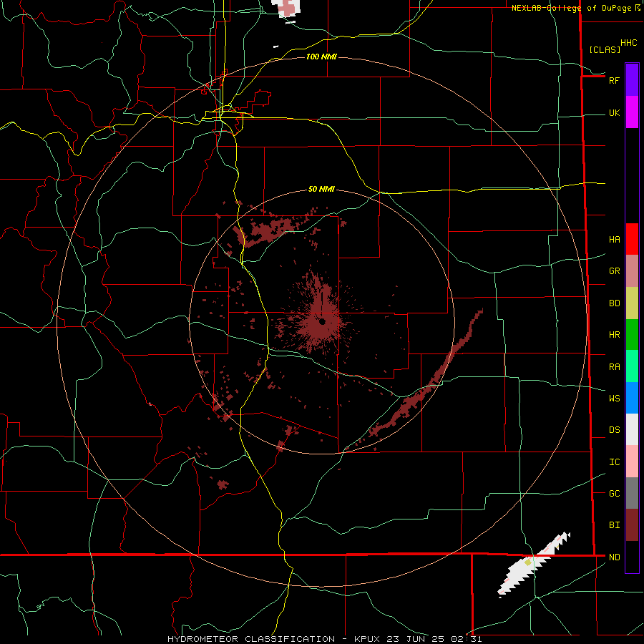Click the 50 NMI range ring label
644x644 pixels.
(x=321, y=189)
